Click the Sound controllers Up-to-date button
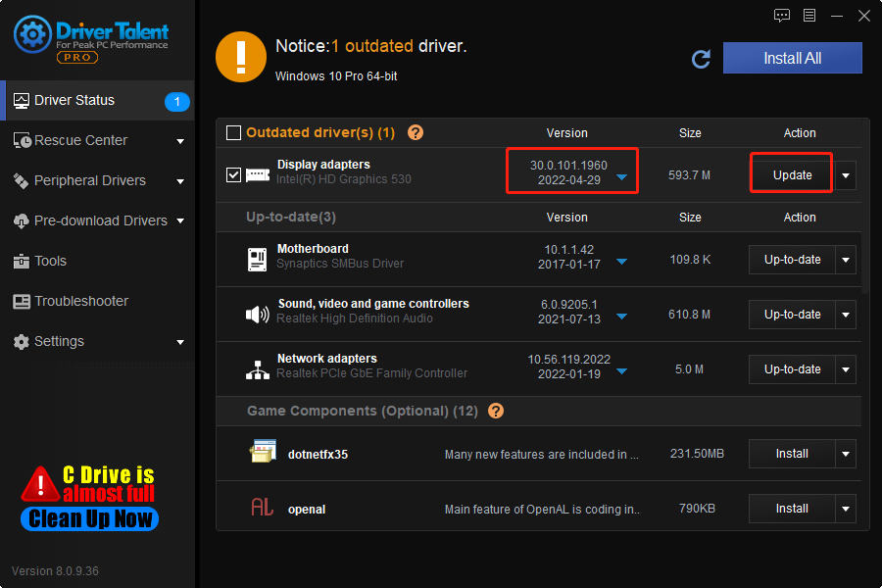882x588 pixels. [x=792, y=315]
